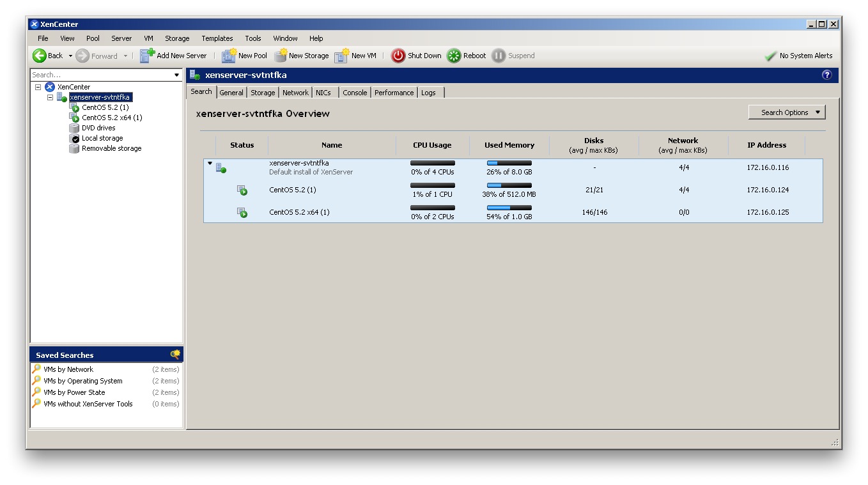Sort by the CPU Usage column header

432,145
